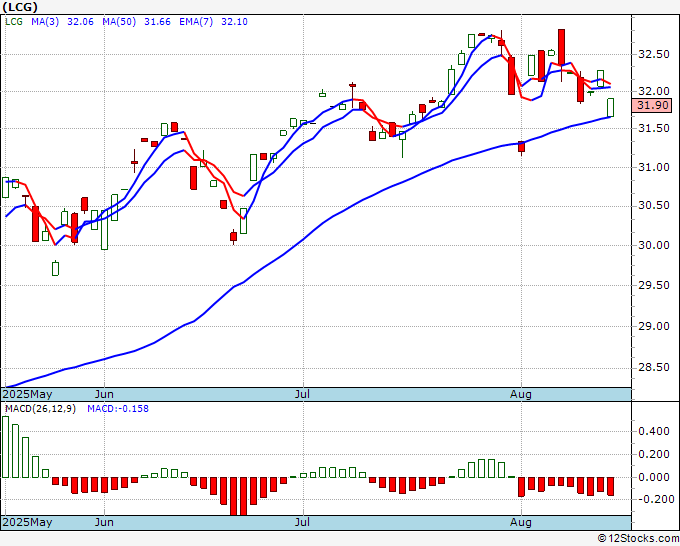Click the MACD:-0.158 value
Viewport: 680px width, 546px height.
(118, 409)
